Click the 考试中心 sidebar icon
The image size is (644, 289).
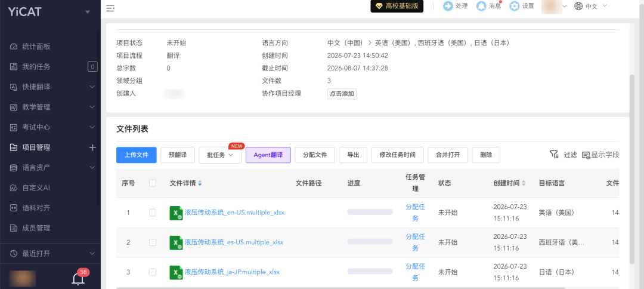pyautogui.click(x=14, y=127)
